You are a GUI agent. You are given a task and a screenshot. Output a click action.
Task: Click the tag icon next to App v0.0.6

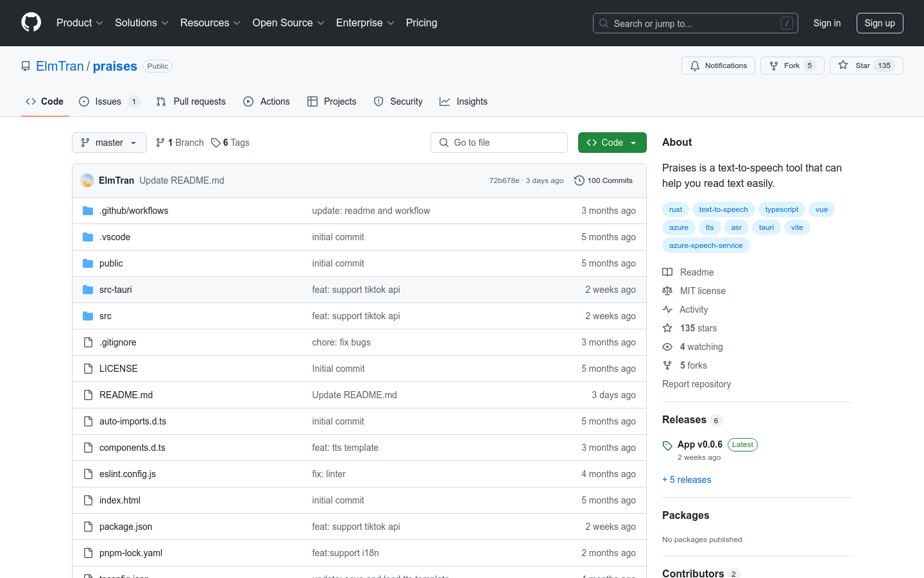tap(667, 446)
